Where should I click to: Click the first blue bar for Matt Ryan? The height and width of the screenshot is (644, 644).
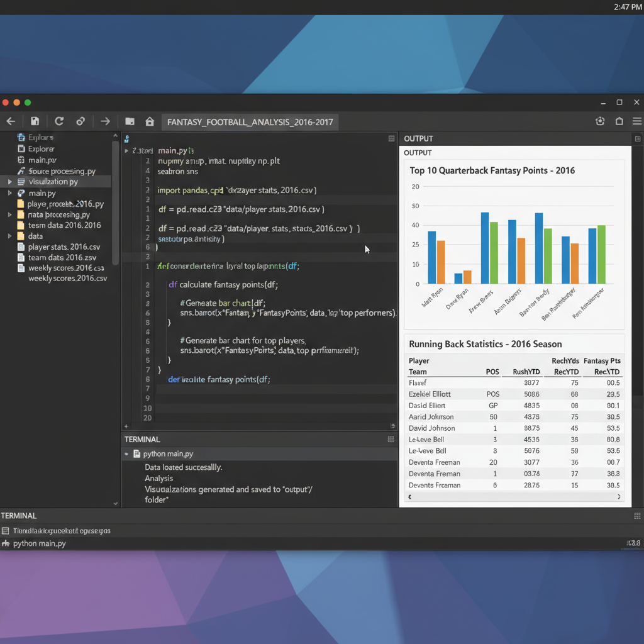coord(431,257)
